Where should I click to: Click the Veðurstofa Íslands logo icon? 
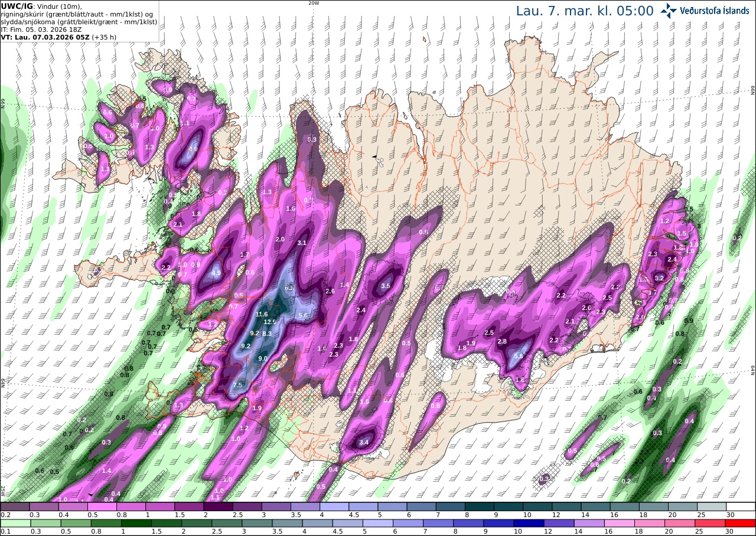coord(669,11)
